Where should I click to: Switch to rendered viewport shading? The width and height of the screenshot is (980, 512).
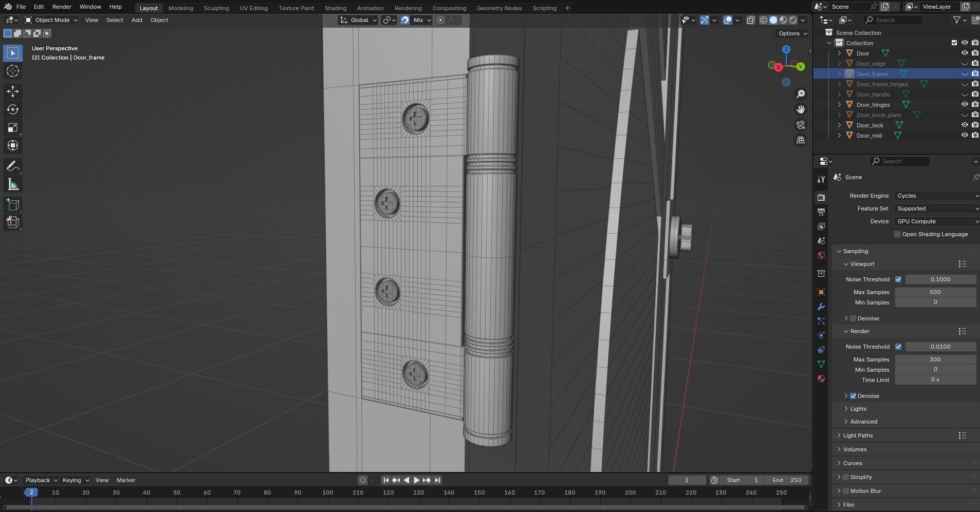click(793, 20)
